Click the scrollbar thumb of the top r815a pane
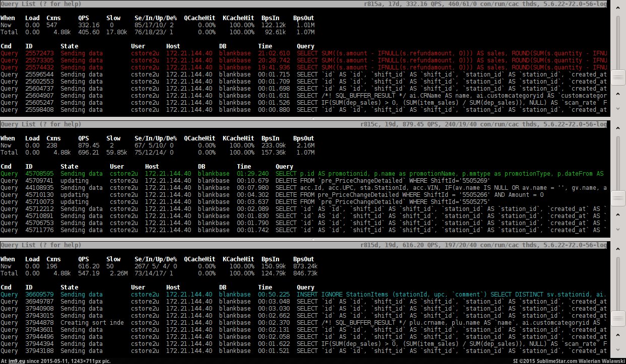The image size is (626, 364). coord(618,78)
